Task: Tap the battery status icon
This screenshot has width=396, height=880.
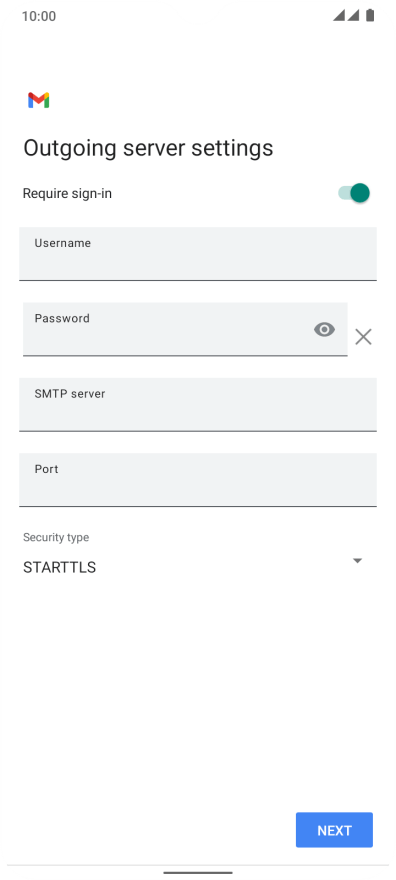Action: [x=370, y=15]
